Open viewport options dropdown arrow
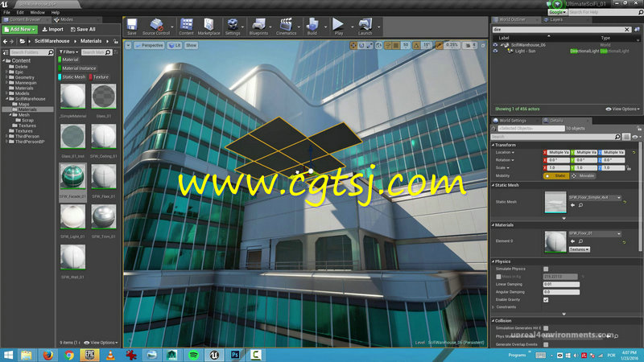The height and width of the screenshot is (362, 644). (128, 46)
